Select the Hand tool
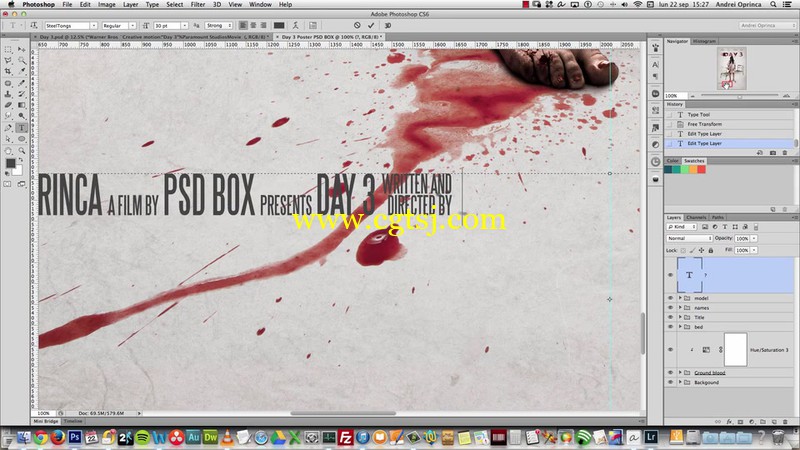800x450 pixels. 8,151
